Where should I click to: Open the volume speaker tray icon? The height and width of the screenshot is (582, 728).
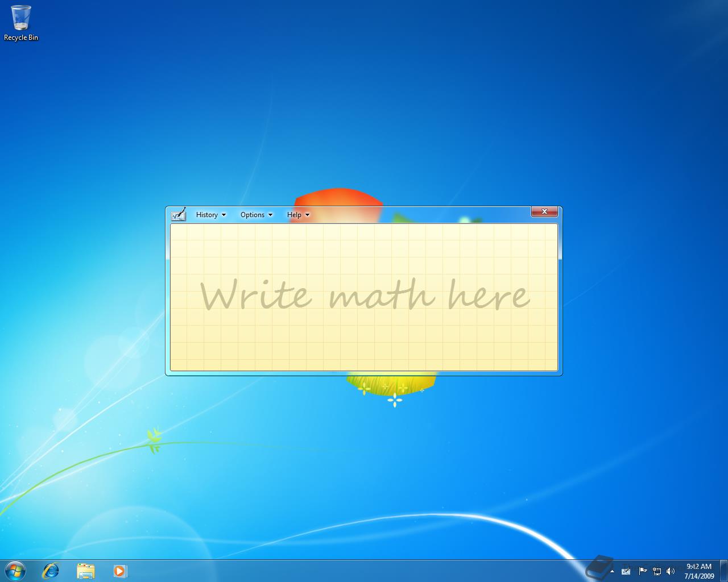pyautogui.click(x=671, y=571)
